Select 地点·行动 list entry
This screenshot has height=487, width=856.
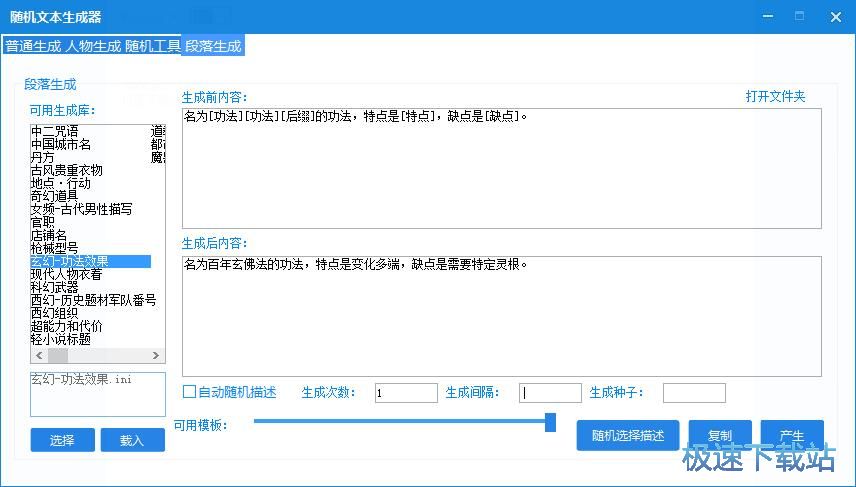61,183
